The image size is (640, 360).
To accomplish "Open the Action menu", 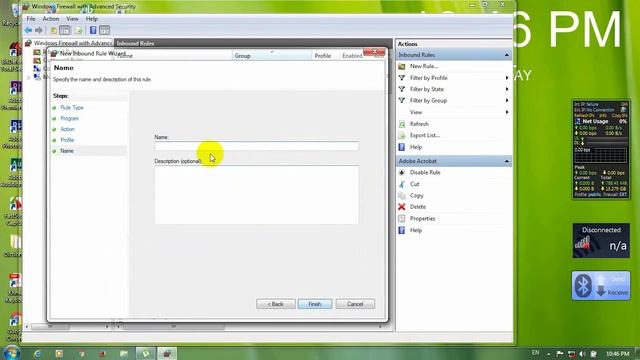I will pos(51,19).
